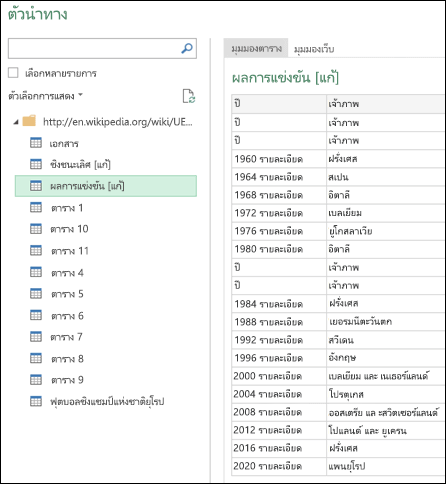Select the ตาราง 10 item

pyautogui.click(x=69, y=229)
